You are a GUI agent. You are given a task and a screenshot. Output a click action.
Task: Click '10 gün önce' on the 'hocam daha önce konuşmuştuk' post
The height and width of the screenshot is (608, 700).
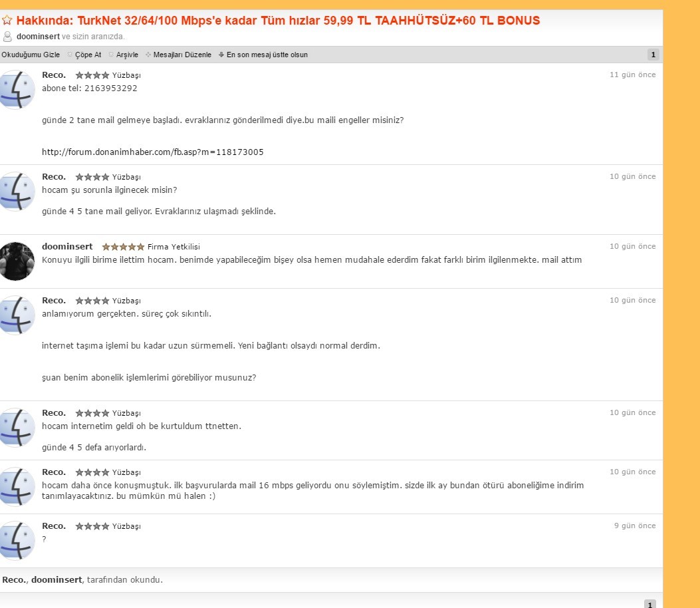(633, 472)
